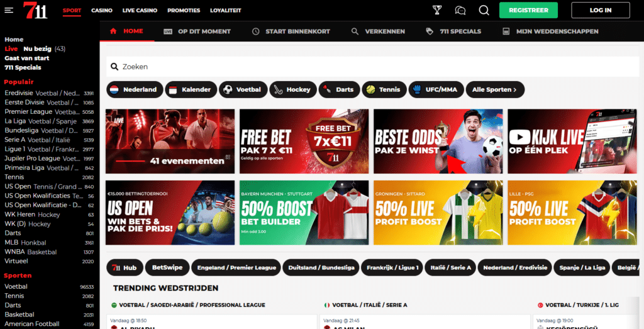Switch to the Home tab
Screen dimensions: 644x329
tap(127, 31)
